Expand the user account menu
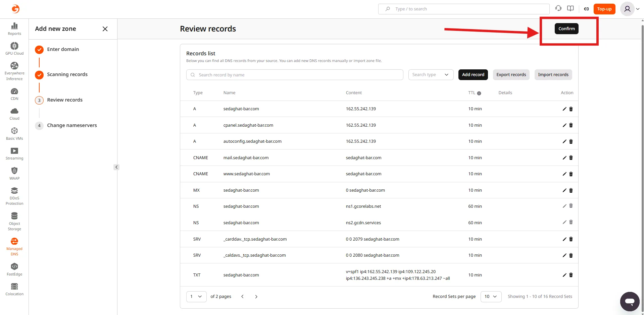The image size is (644, 315). click(630, 9)
